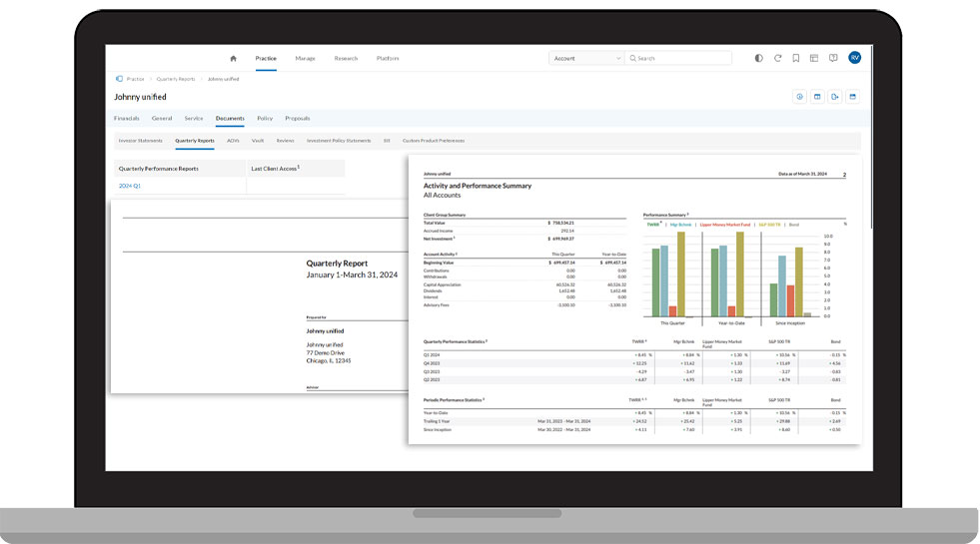The height and width of the screenshot is (544, 980).
Task: Click the refresh icon in the header
Action: click(777, 58)
